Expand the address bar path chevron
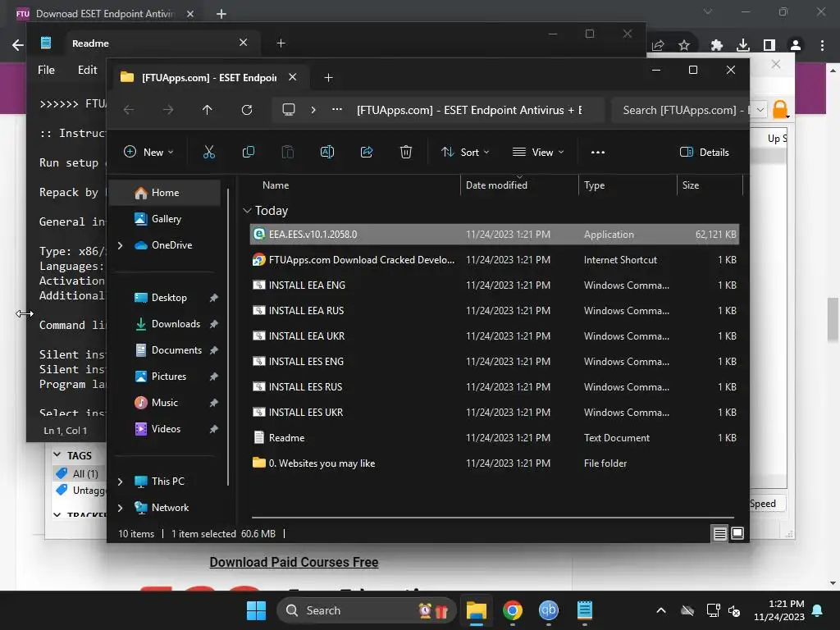 313,110
